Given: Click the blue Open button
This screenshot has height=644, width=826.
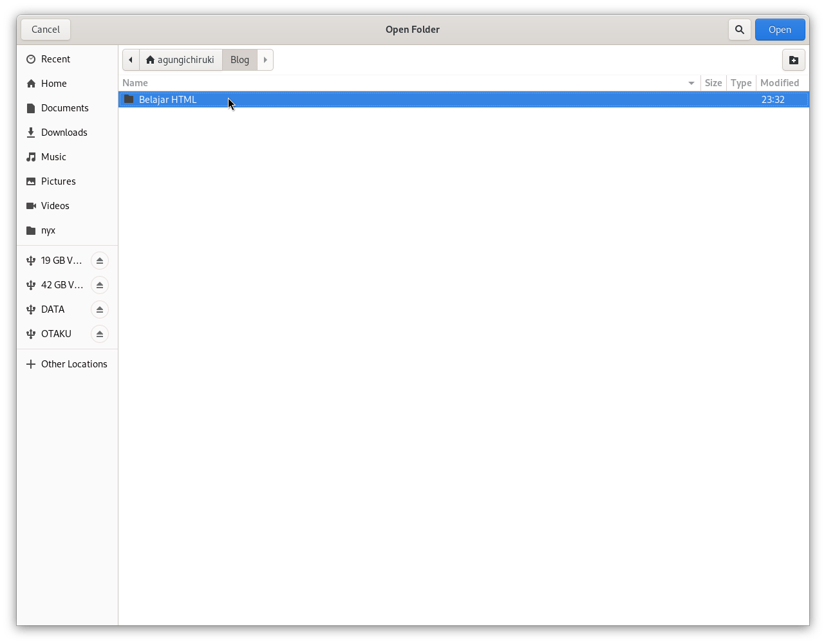Looking at the screenshot, I should 780,30.
